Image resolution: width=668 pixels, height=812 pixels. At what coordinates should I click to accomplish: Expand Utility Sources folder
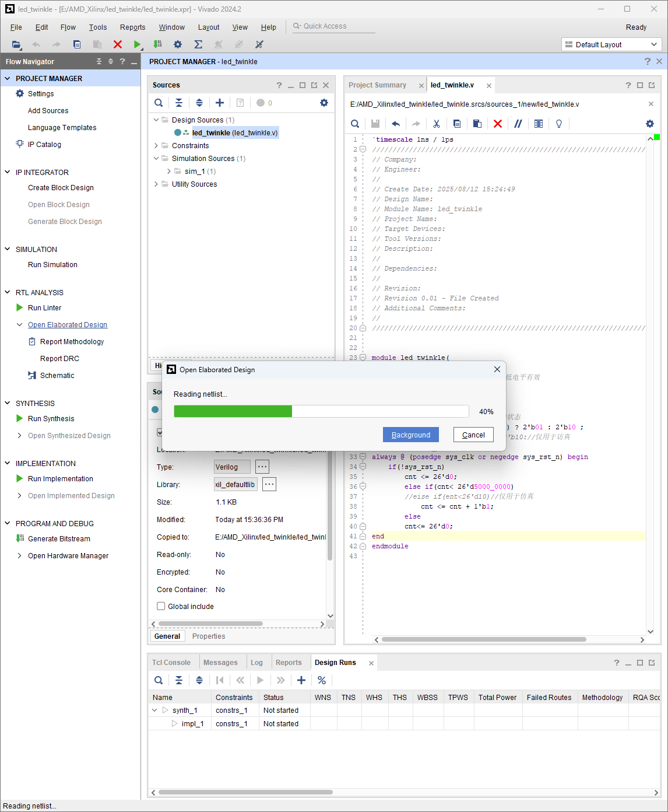coord(156,184)
